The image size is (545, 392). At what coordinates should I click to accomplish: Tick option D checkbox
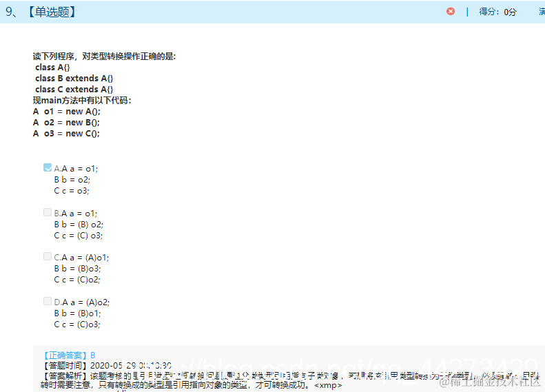click(x=48, y=301)
